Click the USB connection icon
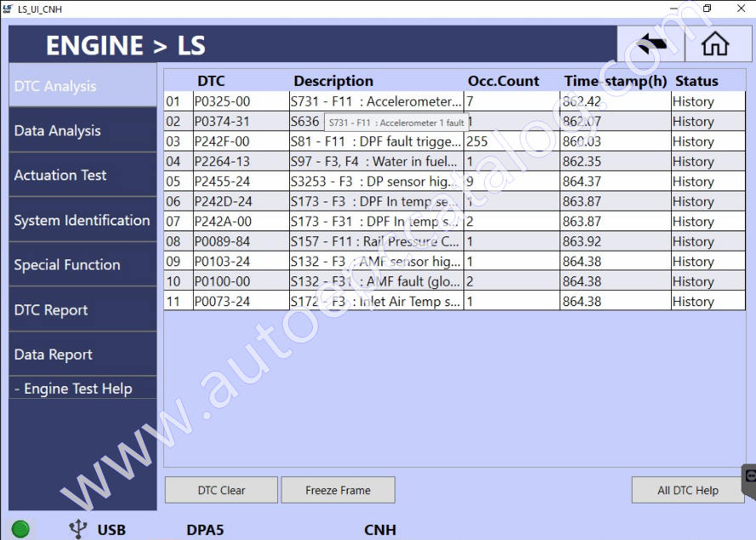The width and height of the screenshot is (756, 540). [78, 529]
